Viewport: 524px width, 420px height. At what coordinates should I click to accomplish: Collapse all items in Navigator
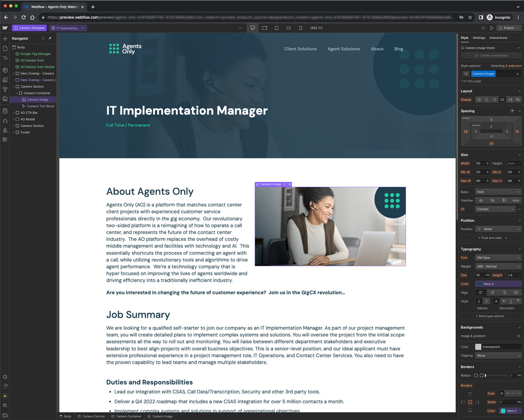[x=43, y=38]
